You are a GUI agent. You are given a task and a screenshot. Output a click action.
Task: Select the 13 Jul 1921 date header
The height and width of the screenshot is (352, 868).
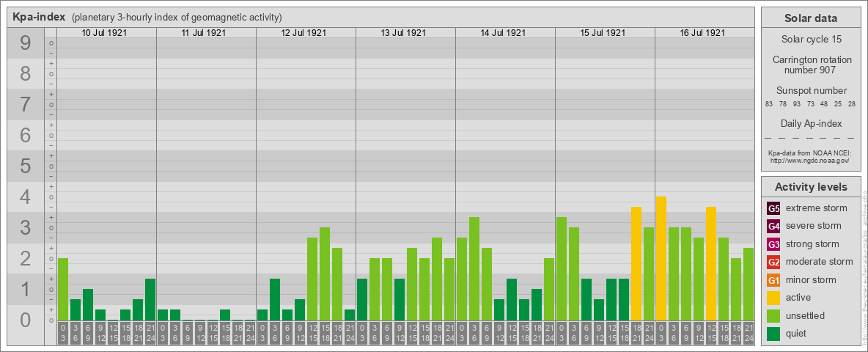tap(403, 33)
